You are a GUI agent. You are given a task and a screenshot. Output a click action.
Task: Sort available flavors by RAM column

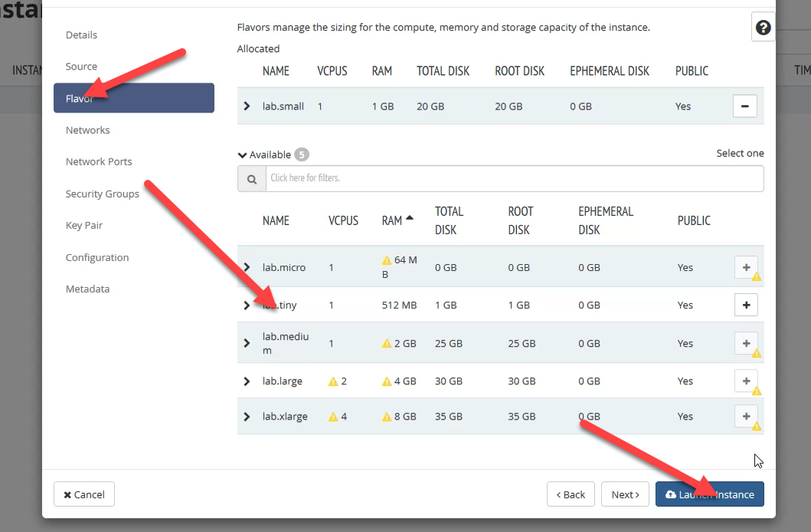coord(392,220)
